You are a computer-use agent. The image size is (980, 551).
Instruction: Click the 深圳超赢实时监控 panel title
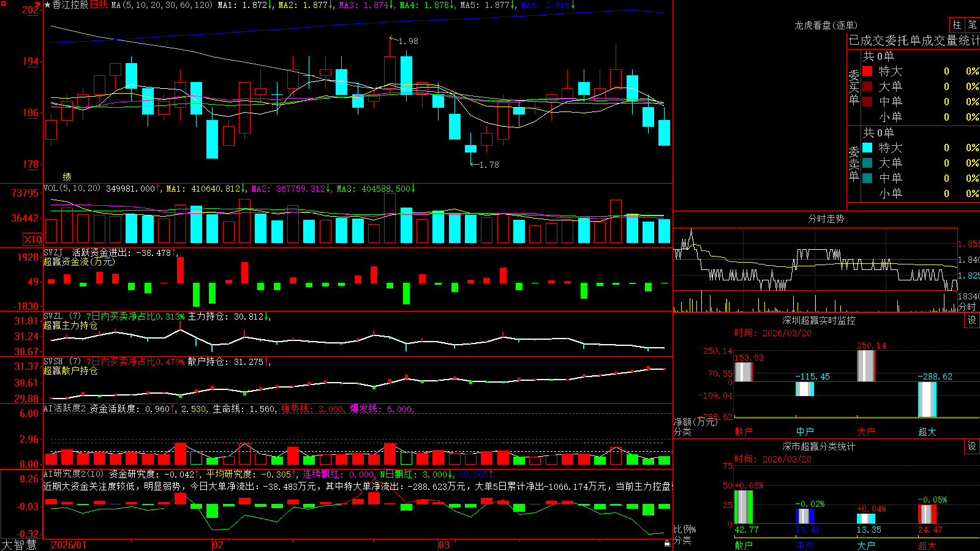(x=818, y=320)
